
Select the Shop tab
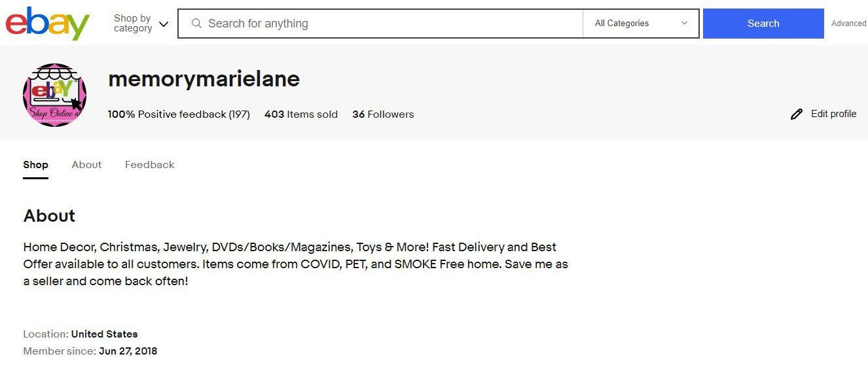(x=35, y=165)
